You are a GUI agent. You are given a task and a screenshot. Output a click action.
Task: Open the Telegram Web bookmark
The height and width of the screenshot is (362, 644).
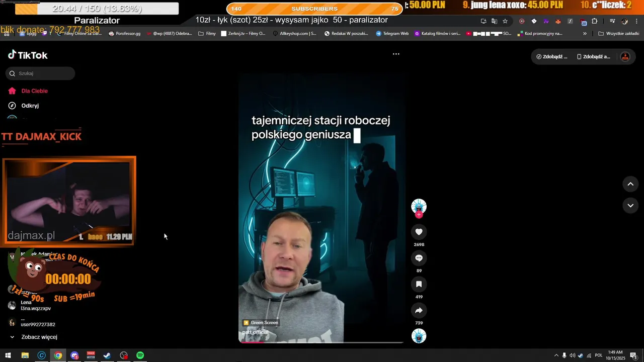[392, 34]
